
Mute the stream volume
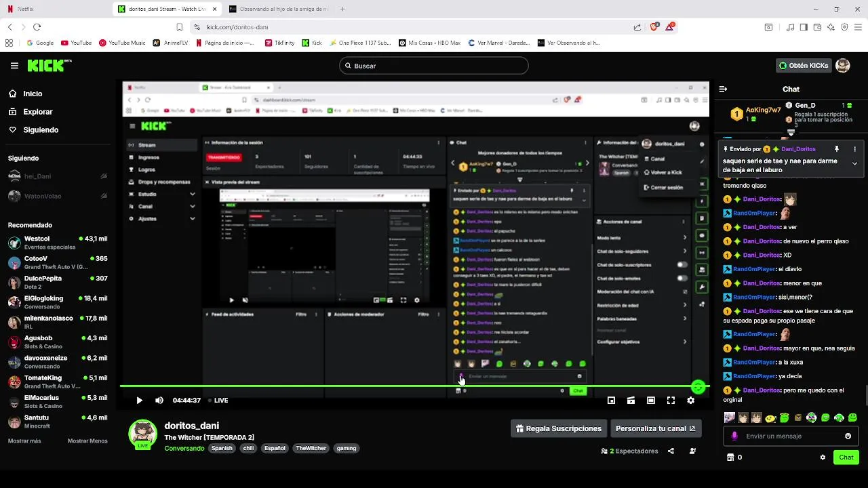[159, 401]
